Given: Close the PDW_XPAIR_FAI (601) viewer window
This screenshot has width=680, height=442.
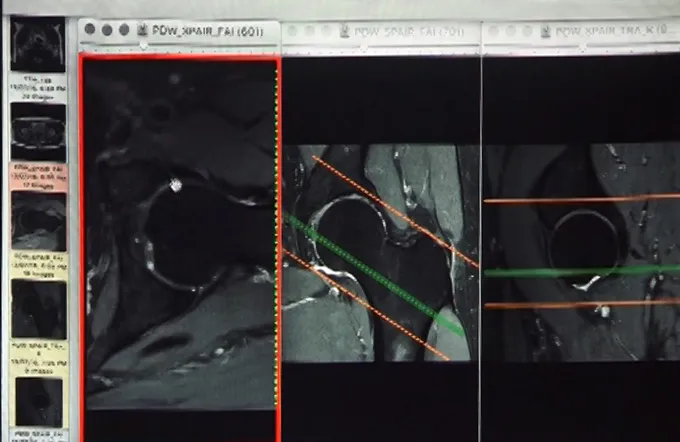Looking at the screenshot, I should click(90, 29).
